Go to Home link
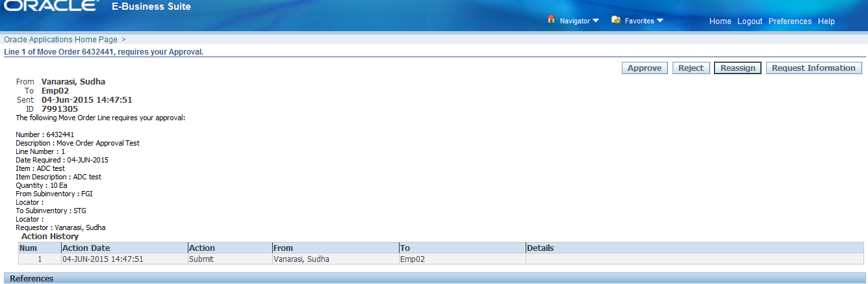 [721, 21]
